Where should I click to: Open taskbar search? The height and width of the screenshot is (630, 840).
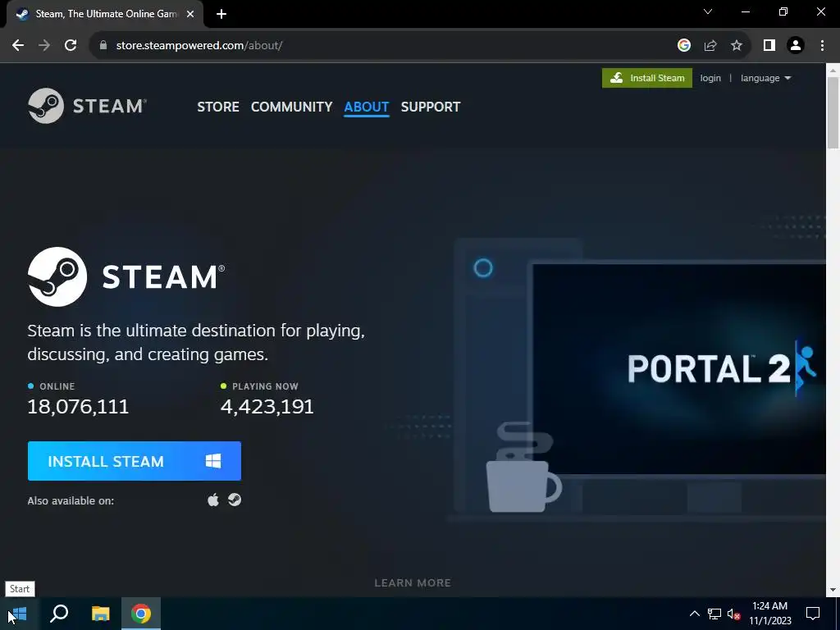click(59, 614)
